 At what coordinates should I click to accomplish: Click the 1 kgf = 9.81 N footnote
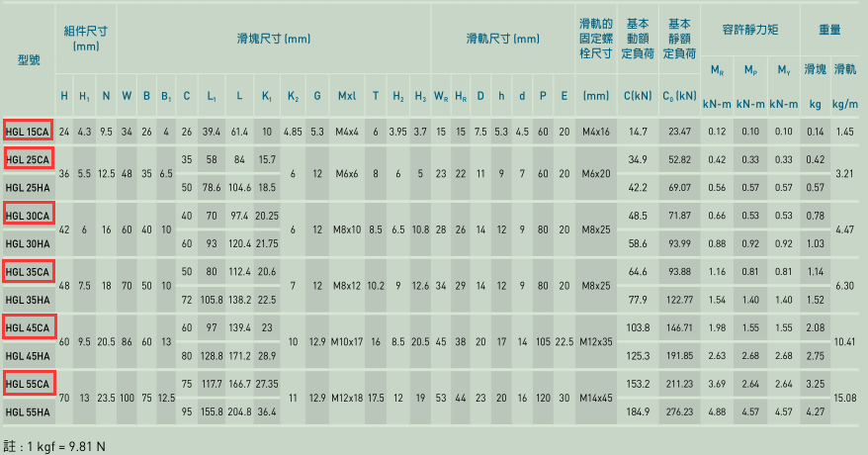click(x=54, y=446)
